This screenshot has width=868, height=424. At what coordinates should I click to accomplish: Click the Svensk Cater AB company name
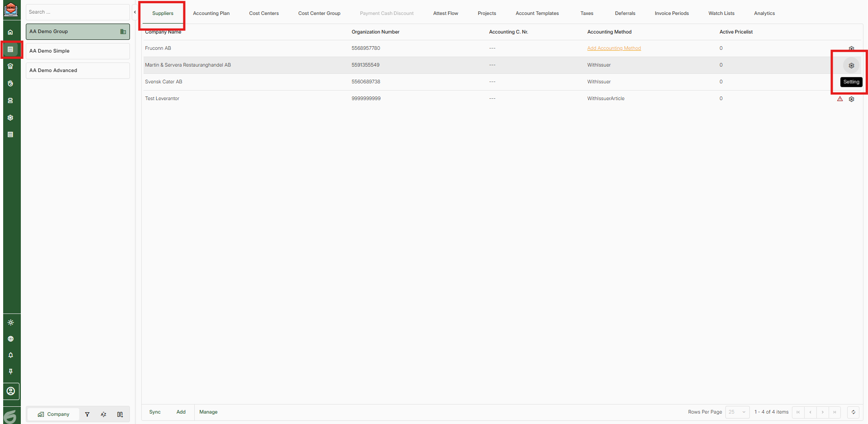click(x=163, y=82)
